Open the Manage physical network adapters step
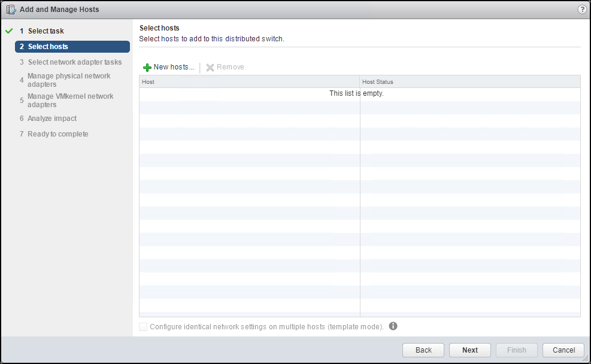Screen dimensions: 591x364 (68, 80)
